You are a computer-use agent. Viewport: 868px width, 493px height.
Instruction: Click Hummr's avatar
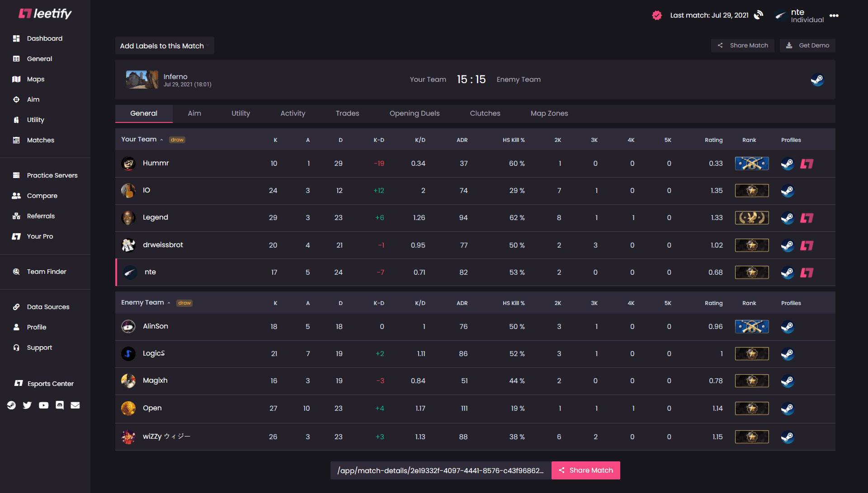pyautogui.click(x=128, y=163)
